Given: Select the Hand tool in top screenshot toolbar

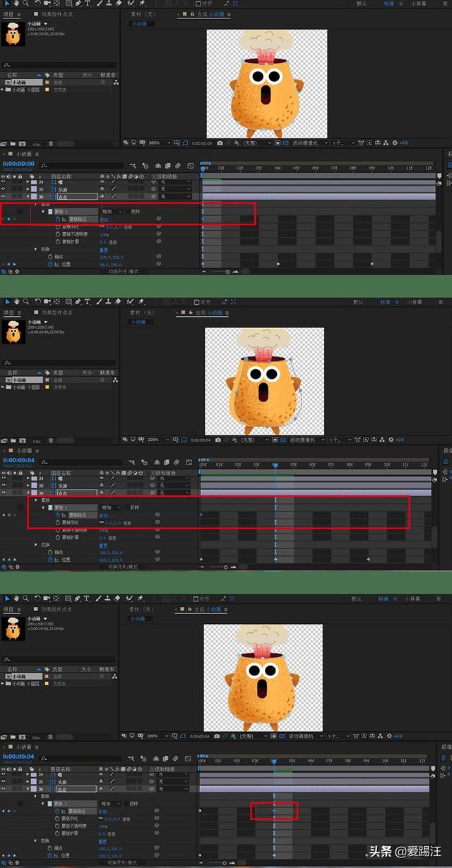Looking at the screenshot, I should [x=16, y=4].
